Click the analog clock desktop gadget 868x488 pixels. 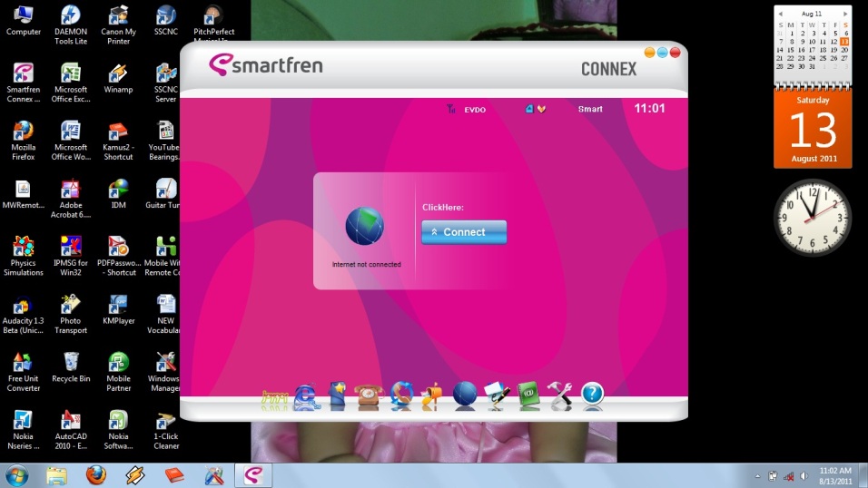813,218
